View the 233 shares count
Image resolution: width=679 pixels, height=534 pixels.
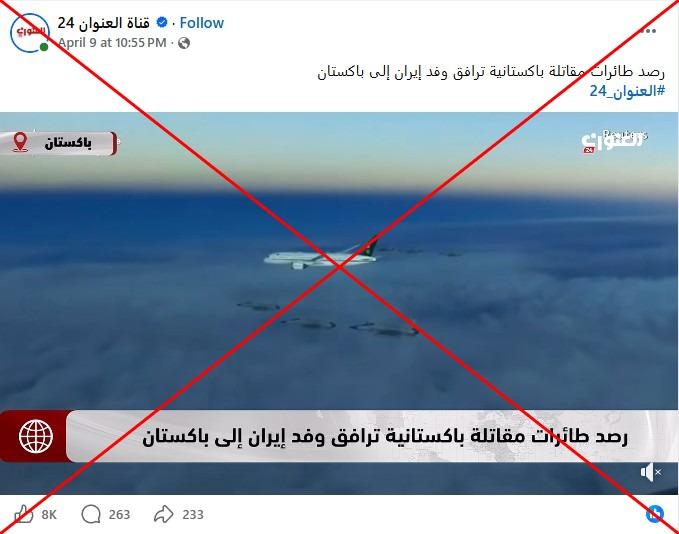click(193, 515)
